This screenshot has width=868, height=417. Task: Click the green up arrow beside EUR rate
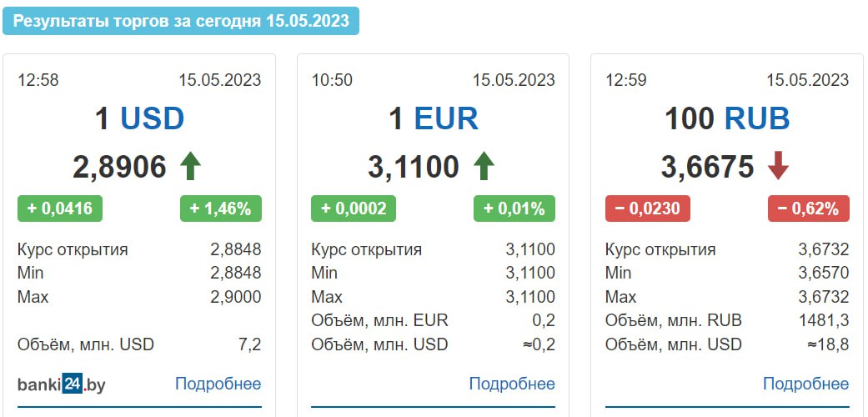click(x=484, y=166)
